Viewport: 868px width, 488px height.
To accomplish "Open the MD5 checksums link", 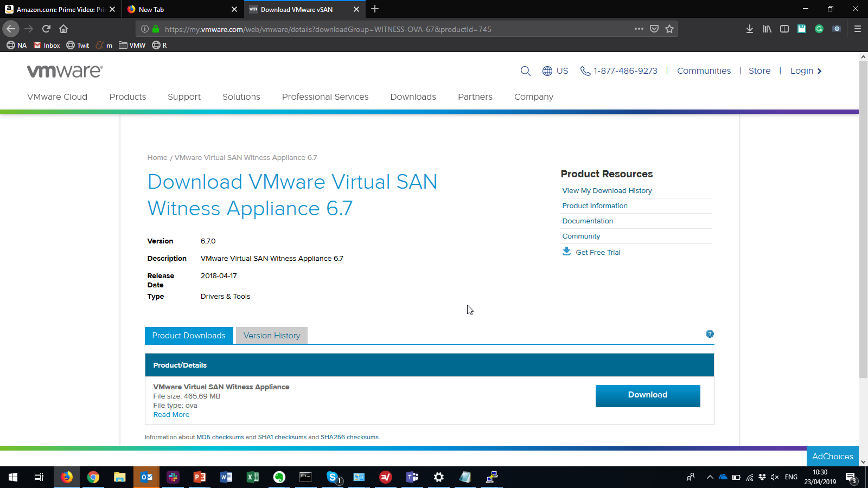I will [220, 437].
